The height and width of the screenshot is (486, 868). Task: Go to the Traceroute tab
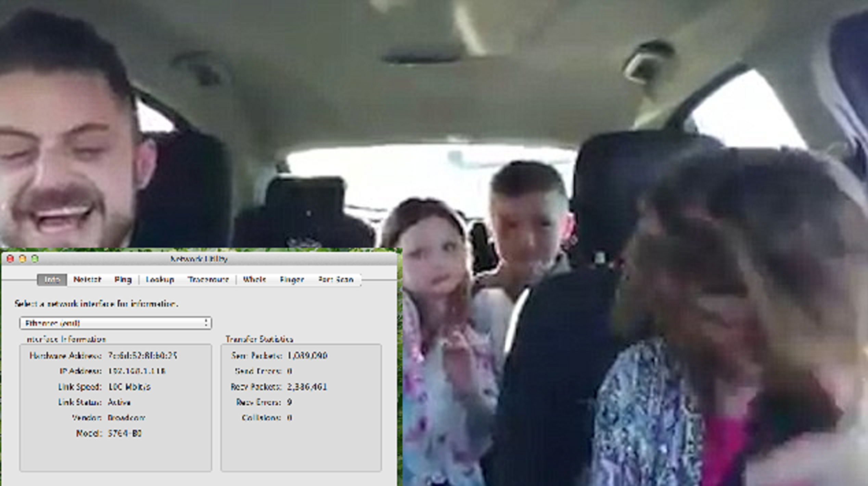click(x=208, y=280)
